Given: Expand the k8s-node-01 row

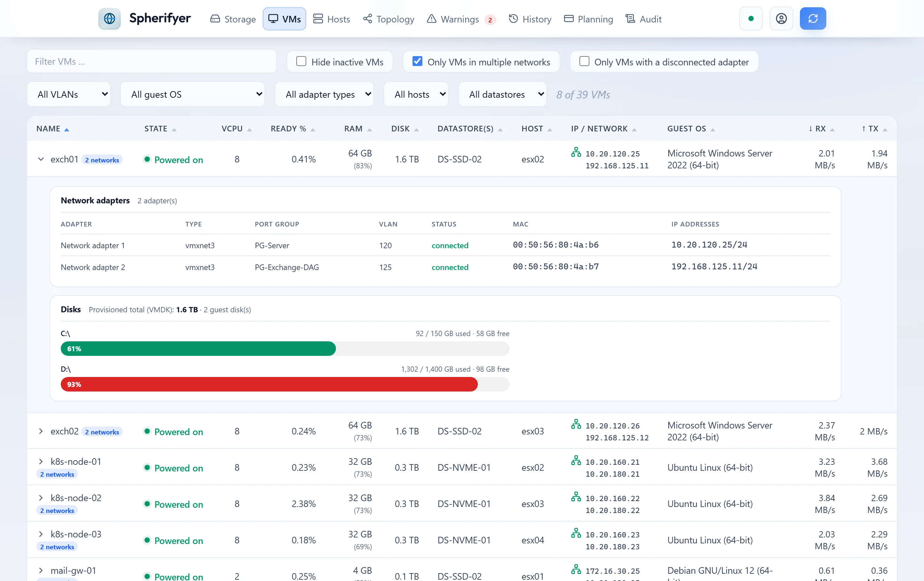Looking at the screenshot, I should tap(41, 461).
